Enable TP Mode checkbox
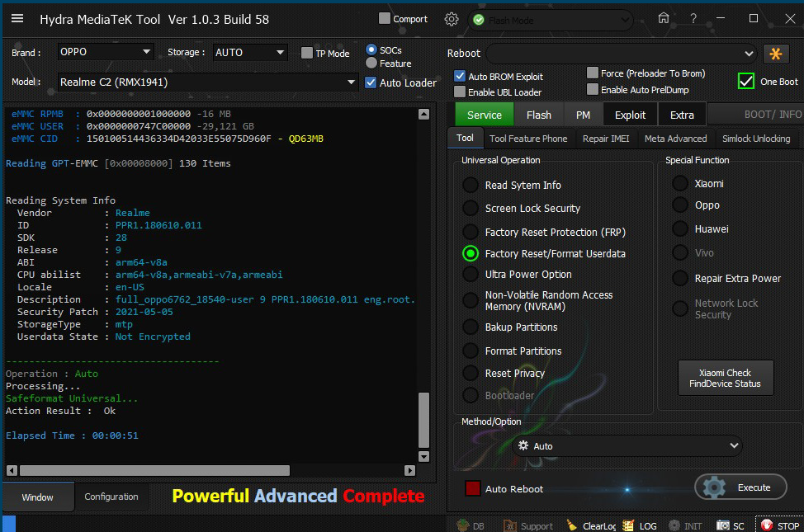 tap(306, 53)
